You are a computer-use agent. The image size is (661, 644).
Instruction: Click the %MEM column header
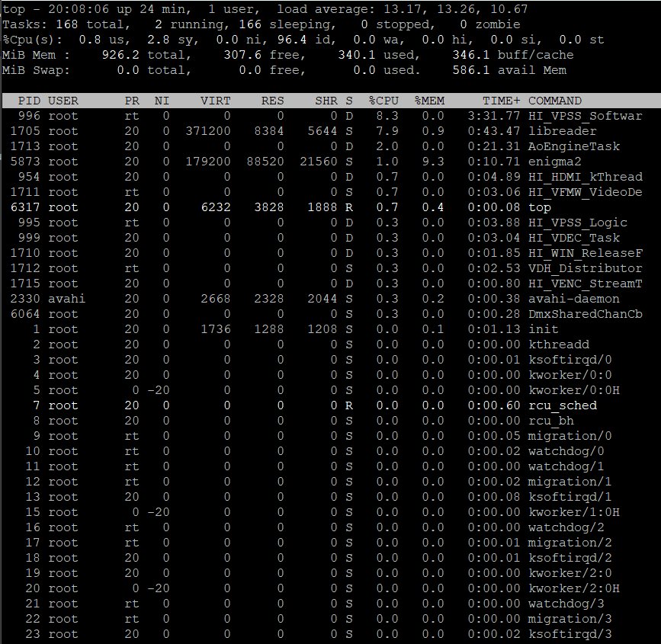(x=429, y=101)
